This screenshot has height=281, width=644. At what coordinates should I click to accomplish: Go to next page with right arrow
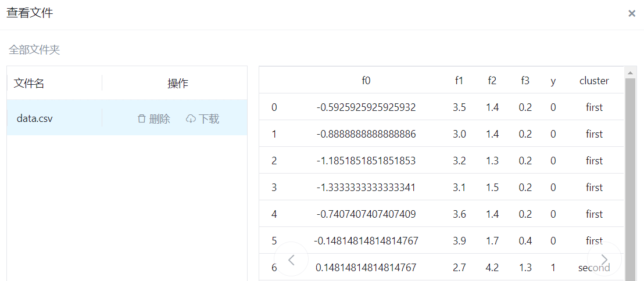point(604,260)
